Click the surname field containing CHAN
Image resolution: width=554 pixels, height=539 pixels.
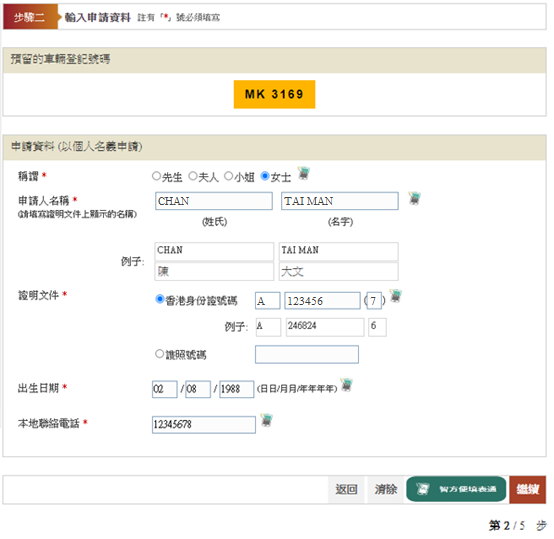point(214,201)
